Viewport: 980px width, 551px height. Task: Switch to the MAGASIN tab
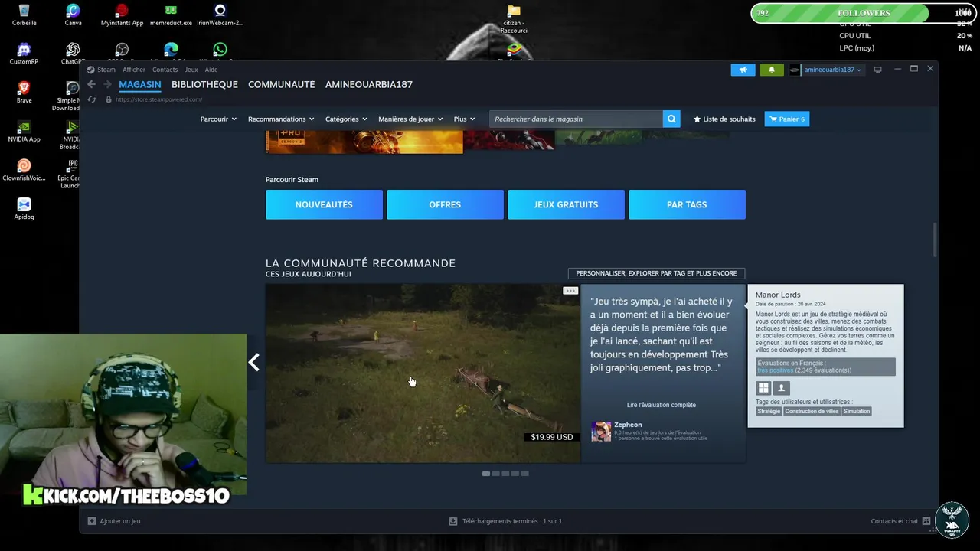140,84
